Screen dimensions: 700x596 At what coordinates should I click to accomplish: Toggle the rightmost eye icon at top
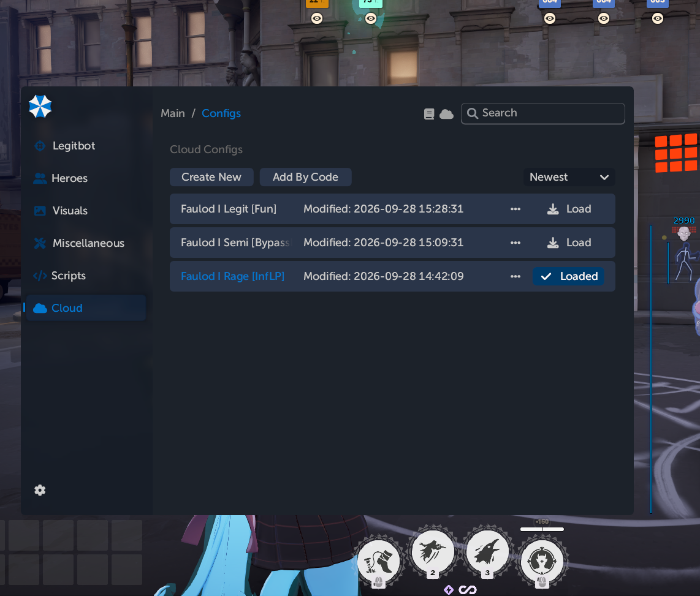(x=658, y=18)
